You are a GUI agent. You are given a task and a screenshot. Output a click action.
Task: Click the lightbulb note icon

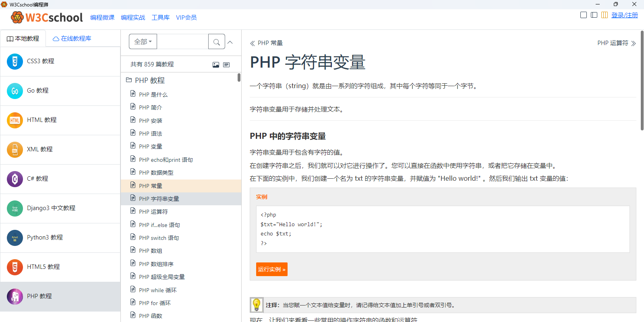coord(256,305)
